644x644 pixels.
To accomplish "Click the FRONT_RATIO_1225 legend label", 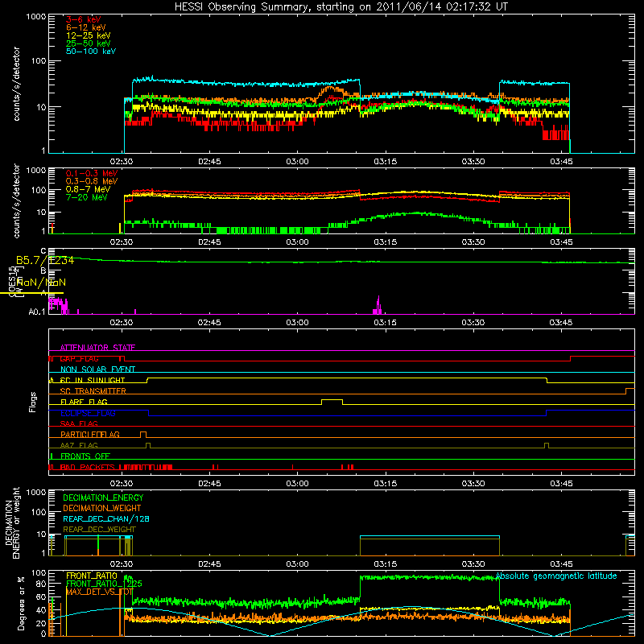I will (x=104, y=584).
